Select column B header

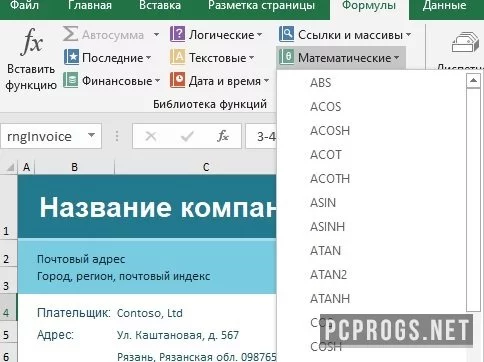[75, 167]
